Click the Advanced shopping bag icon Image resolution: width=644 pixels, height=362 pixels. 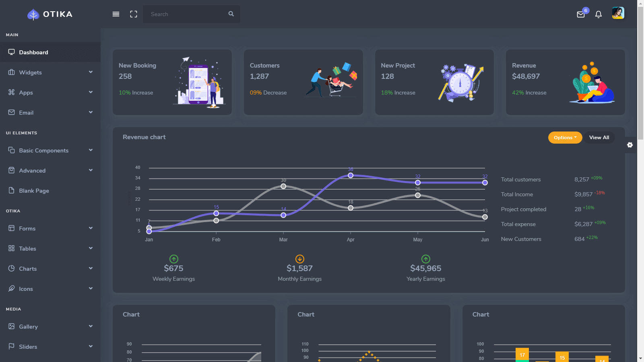(x=11, y=170)
